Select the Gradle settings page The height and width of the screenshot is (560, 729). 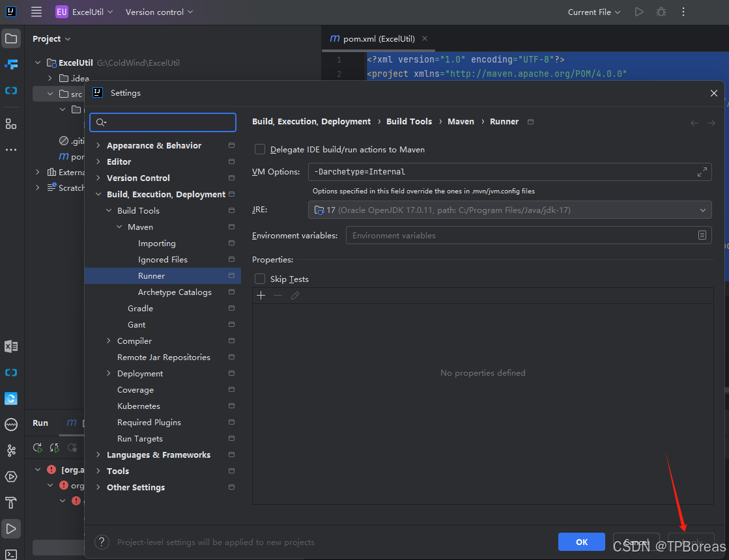pyautogui.click(x=140, y=308)
